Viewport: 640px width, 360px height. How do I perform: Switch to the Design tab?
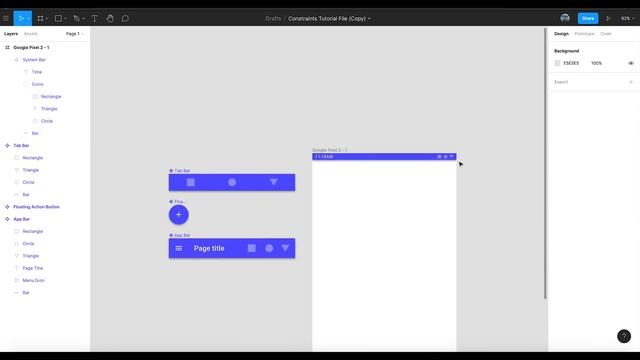(561, 34)
